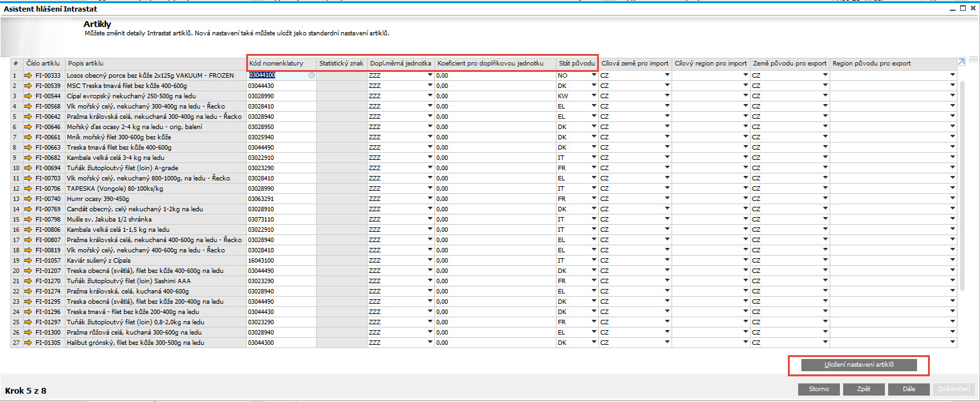Close the Asistent hlášení Intrastat window
This screenshot has height=402, width=980.
coord(973,8)
